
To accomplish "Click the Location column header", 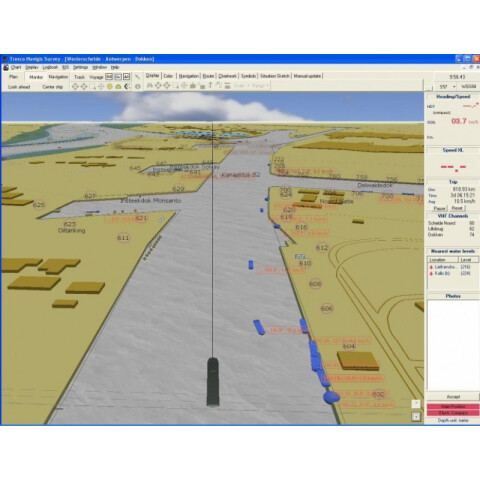I will pyautogui.click(x=443, y=260).
